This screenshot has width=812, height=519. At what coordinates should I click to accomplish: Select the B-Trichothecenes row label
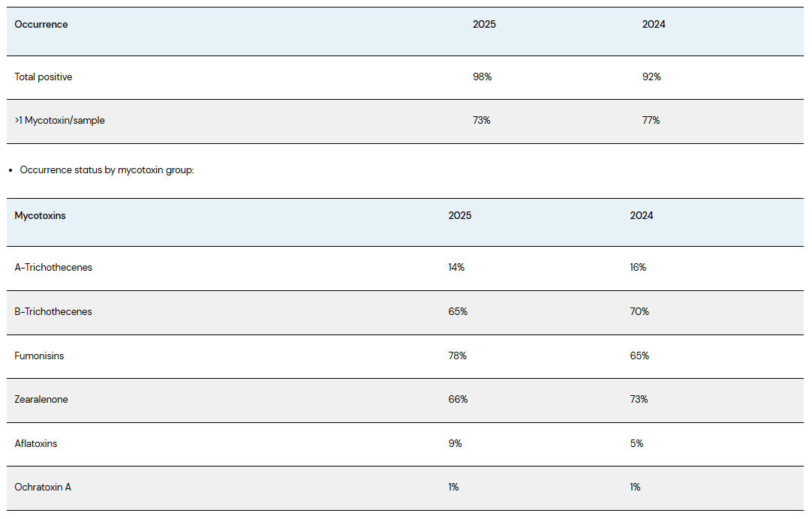pos(53,312)
